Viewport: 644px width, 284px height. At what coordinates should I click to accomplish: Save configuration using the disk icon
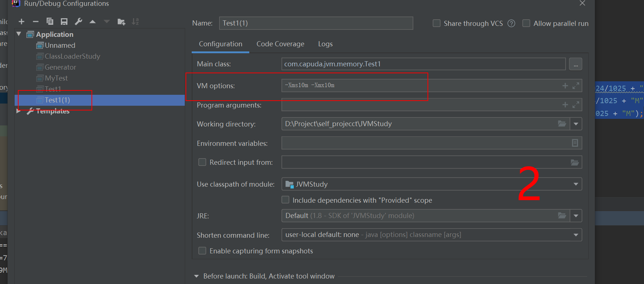64,22
